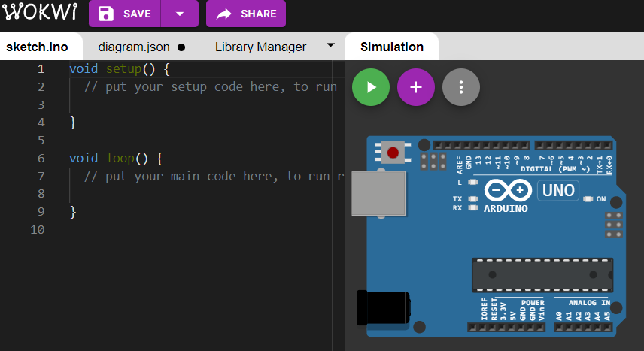
Task: Open the three-dot simulation menu
Action: pyautogui.click(x=461, y=87)
